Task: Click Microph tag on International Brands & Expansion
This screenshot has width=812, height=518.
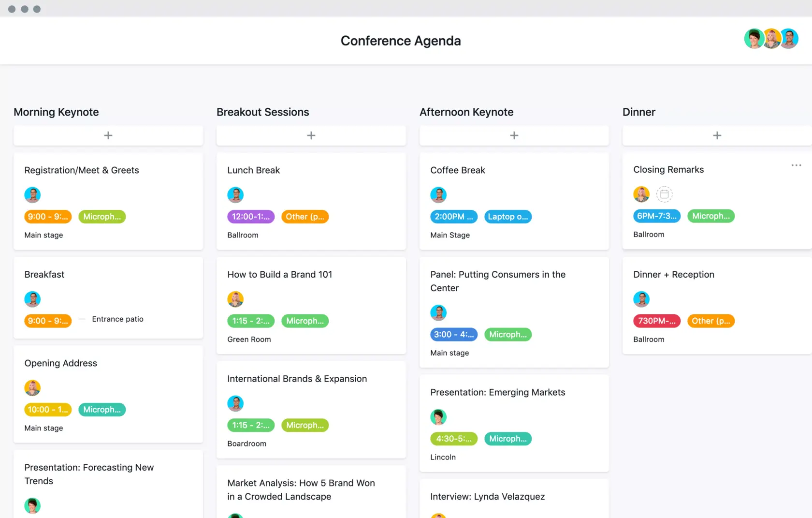Action: 305,425
